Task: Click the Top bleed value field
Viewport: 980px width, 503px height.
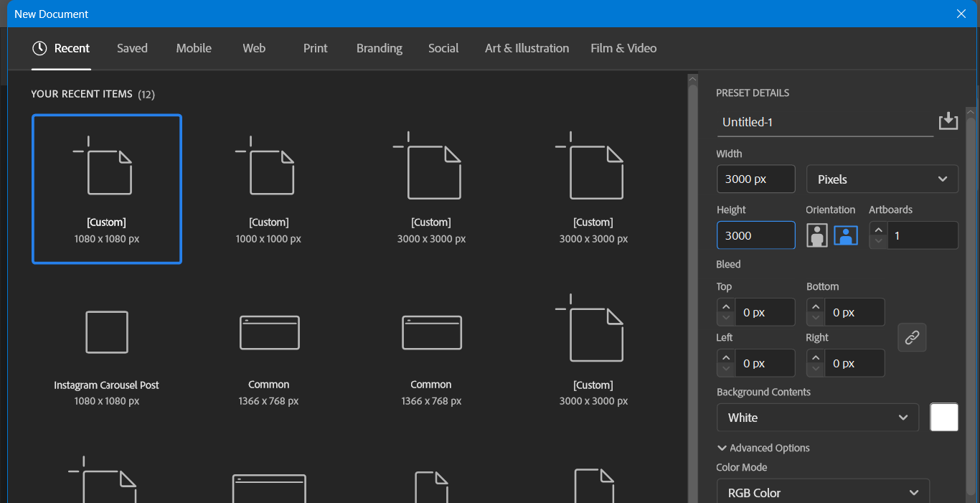Action: (x=765, y=313)
